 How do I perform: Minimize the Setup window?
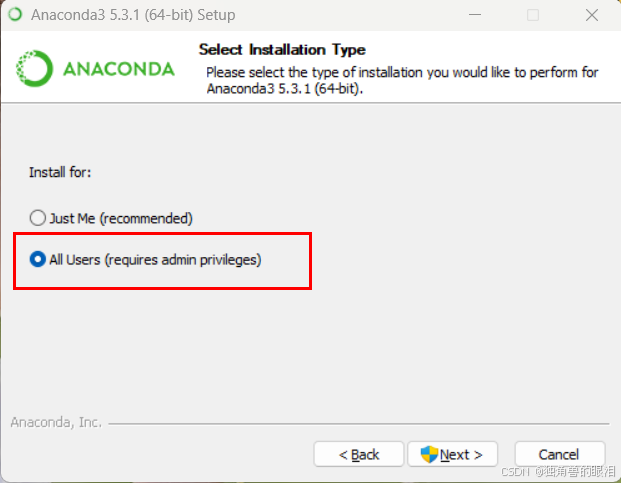[475, 15]
